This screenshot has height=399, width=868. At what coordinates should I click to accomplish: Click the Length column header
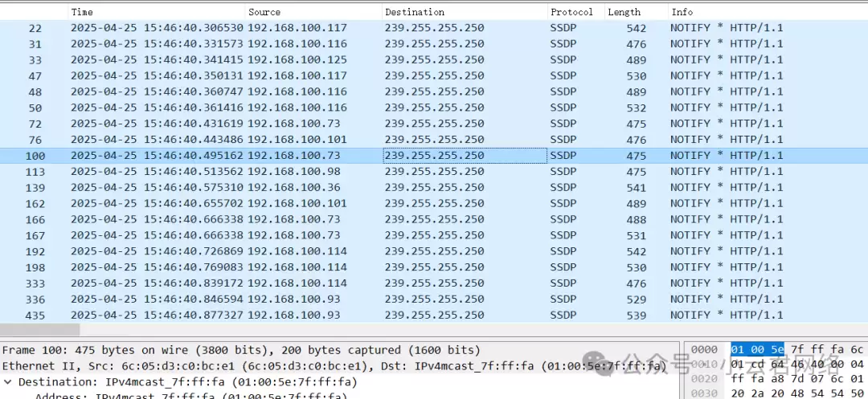coord(624,12)
